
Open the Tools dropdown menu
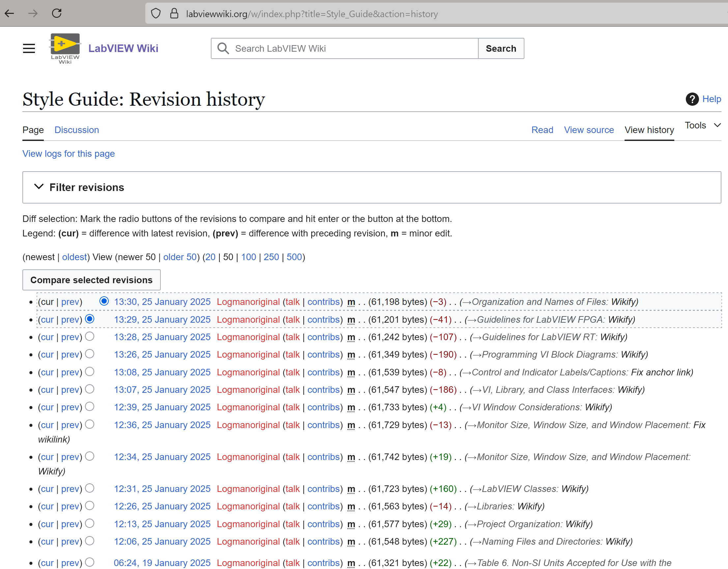(x=703, y=125)
